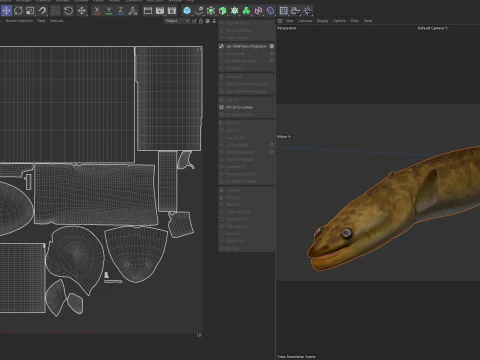This screenshot has height=360, width=480.
Task: Open Texture Selection menu in UV editor
Action: pos(19,21)
